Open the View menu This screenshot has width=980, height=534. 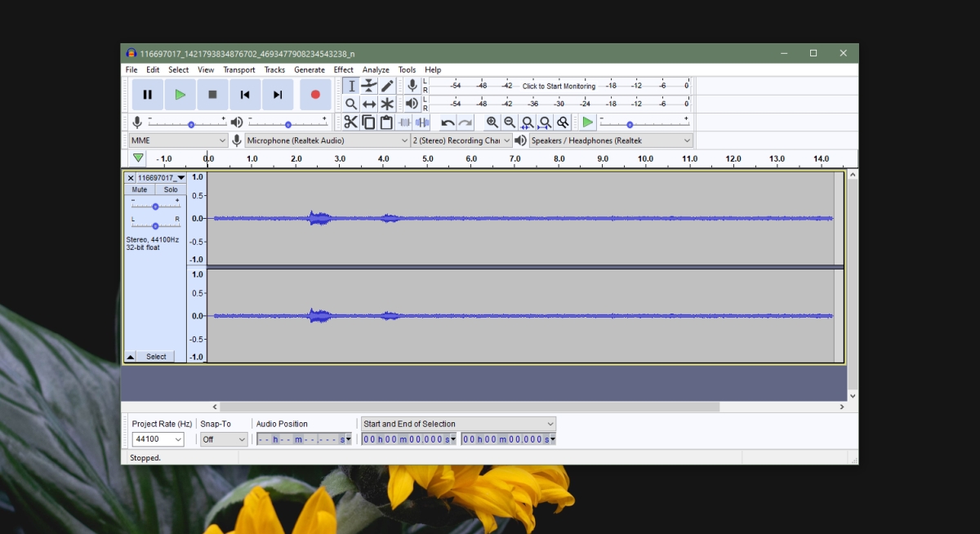[206, 70]
